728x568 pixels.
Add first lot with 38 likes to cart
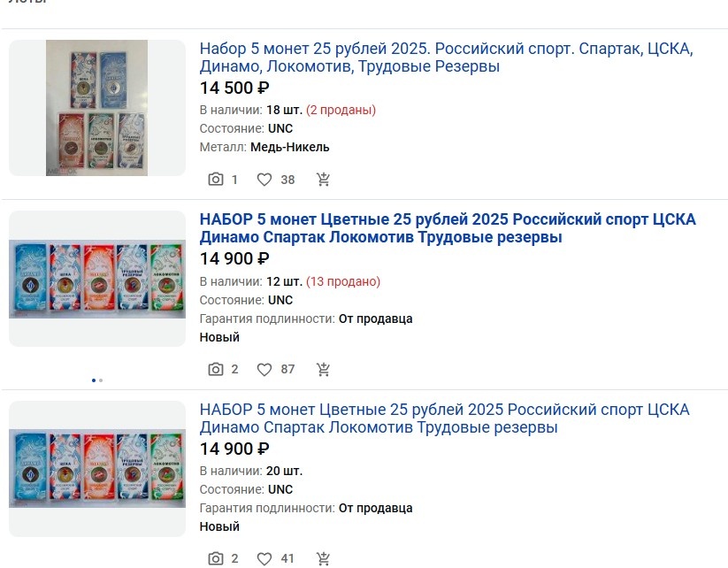tap(323, 180)
